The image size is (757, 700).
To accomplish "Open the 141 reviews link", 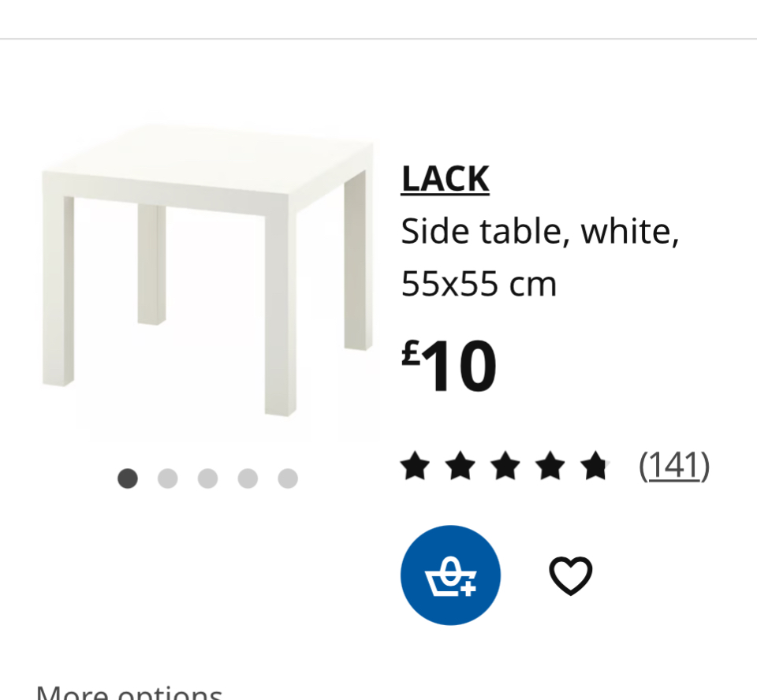I will 673,466.
